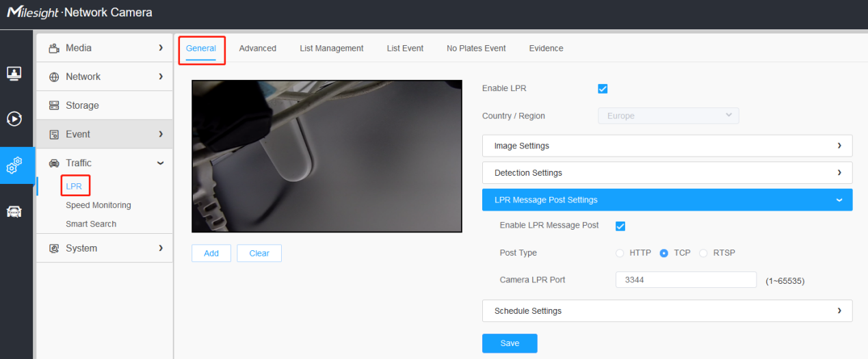868x359 pixels.
Task: Click the Camera LPR Port field
Action: click(686, 280)
